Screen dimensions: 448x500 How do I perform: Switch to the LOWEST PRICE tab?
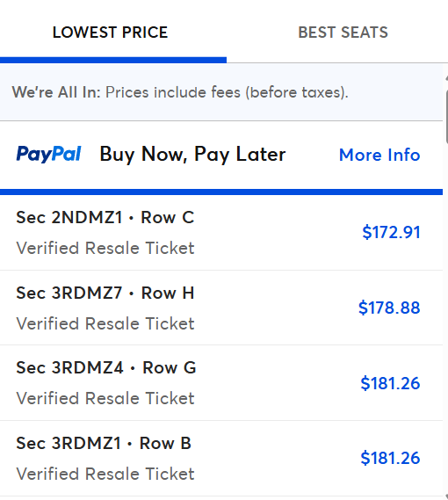(x=110, y=33)
